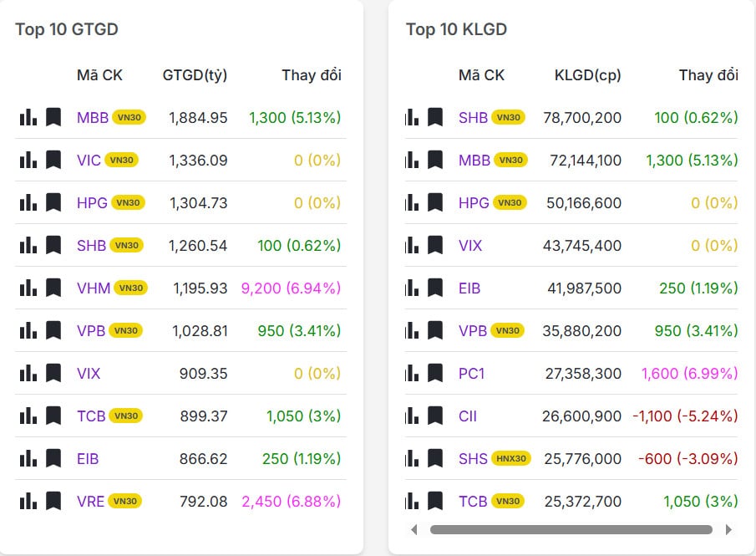This screenshot has height=556, width=756.
Task: Click chart icon for TCB in KLGD list
Action: coord(411,502)
